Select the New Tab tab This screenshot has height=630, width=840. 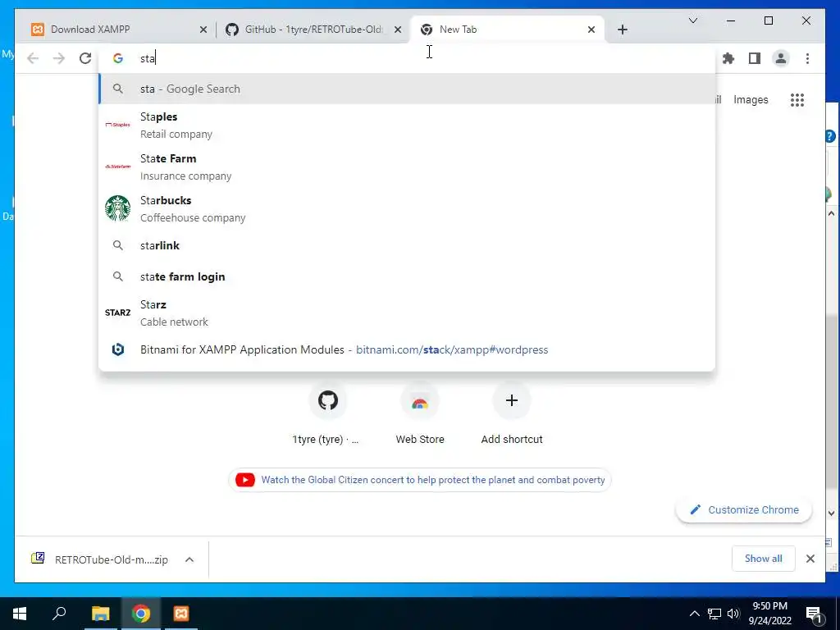tap(507, 30)
